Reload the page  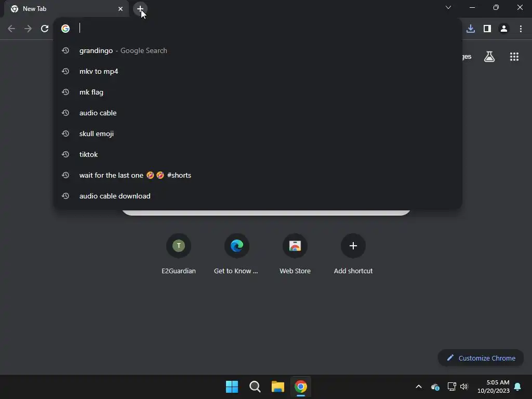pos(45,29)
